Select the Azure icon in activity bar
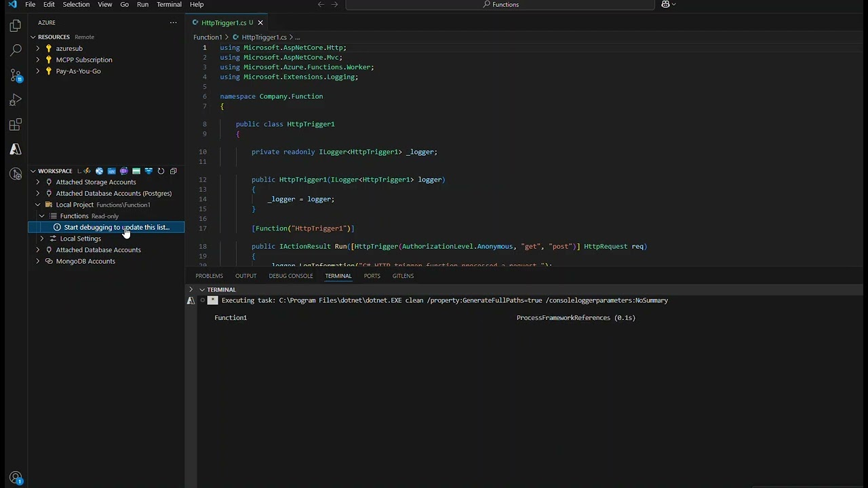 [x=15, y=149]
